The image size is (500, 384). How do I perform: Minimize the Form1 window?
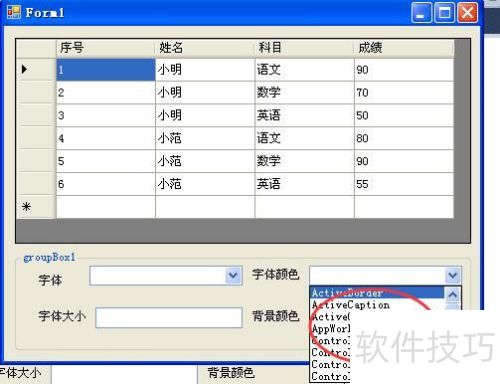click(x=421, y=13)
